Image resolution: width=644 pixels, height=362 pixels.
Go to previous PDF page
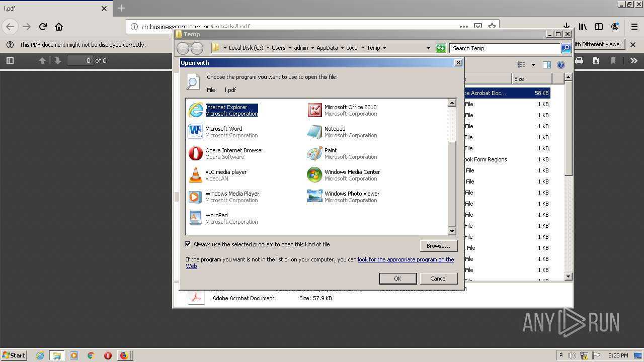42,61
